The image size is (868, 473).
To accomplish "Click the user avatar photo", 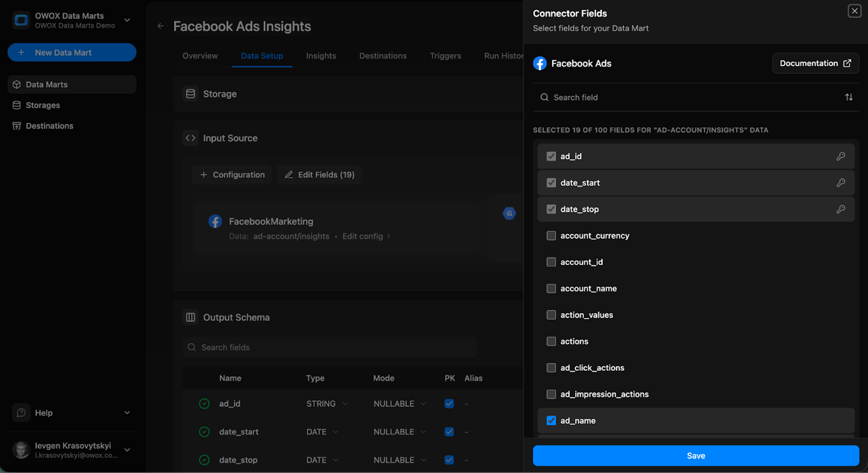I will [x=21, y=450].
